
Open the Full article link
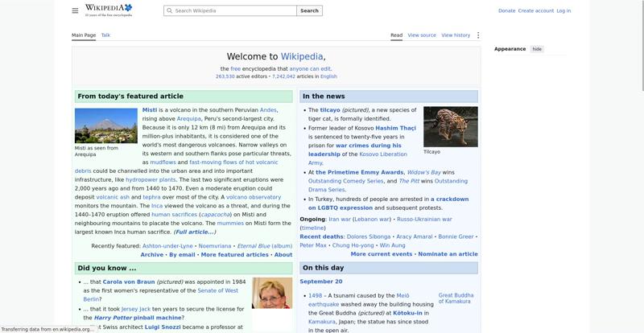click(x=195, y=232)
